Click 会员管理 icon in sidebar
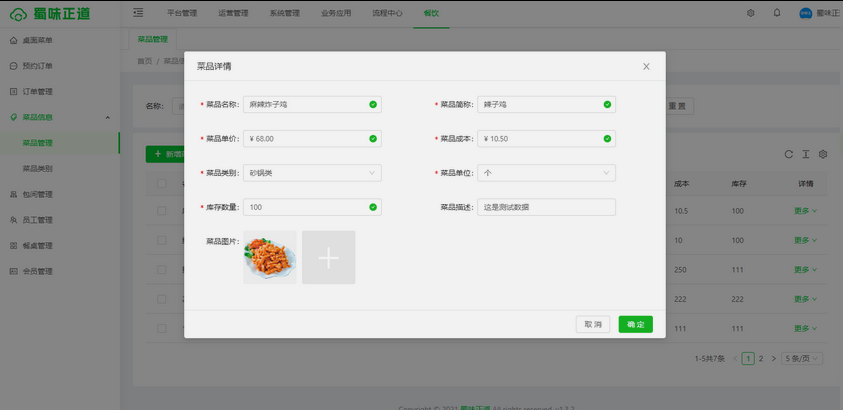Image resolution: width=843 pixels, height=410 pixels. [14, 271]
